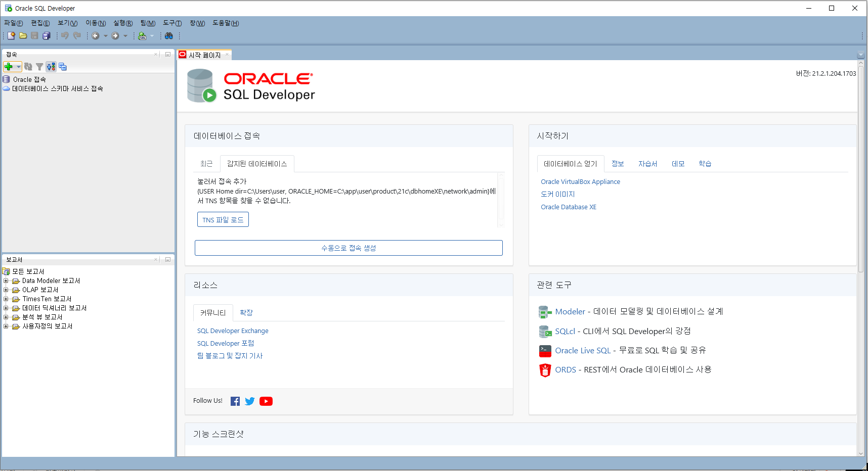868x471 pixels.
Task: Click the Oracle Live SQL terminal icon
Action: click(545, 351)
